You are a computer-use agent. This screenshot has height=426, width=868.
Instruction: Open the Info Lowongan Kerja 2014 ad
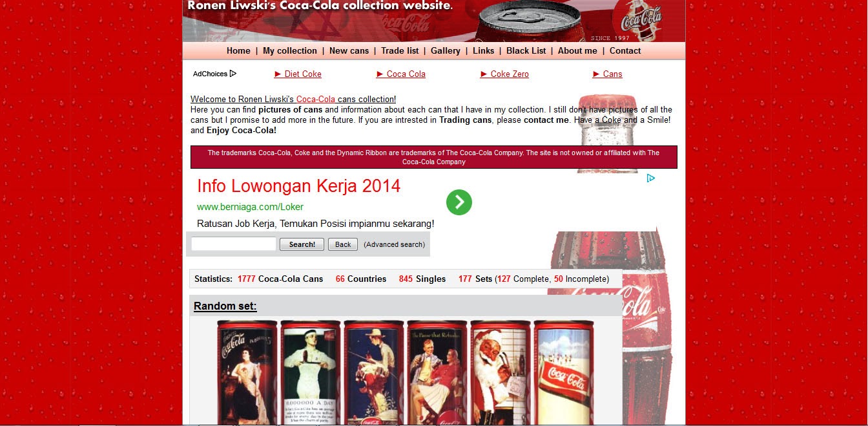[298, 186]
